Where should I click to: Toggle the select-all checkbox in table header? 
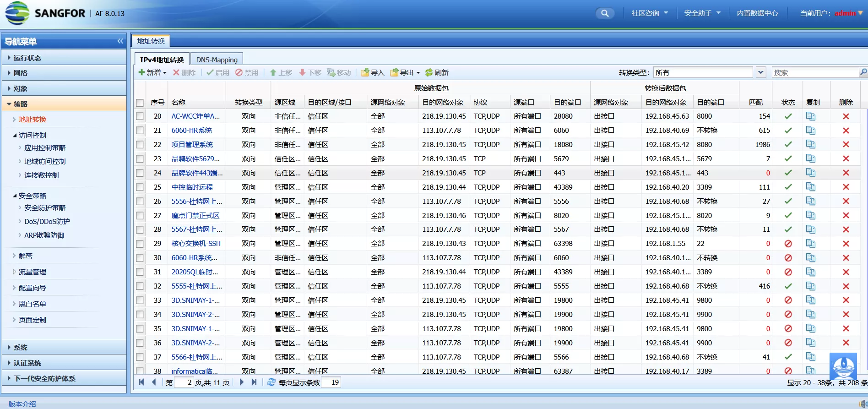[140, 103]
